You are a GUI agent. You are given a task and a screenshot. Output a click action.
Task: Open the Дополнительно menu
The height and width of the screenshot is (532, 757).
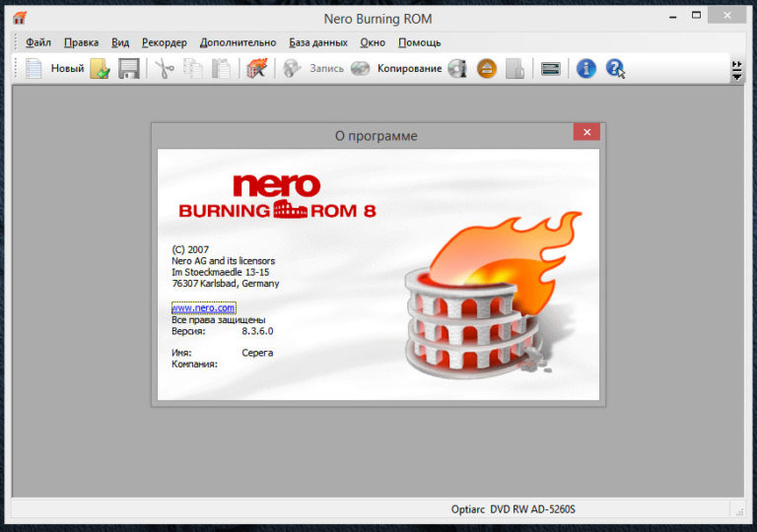click(238, 42)
